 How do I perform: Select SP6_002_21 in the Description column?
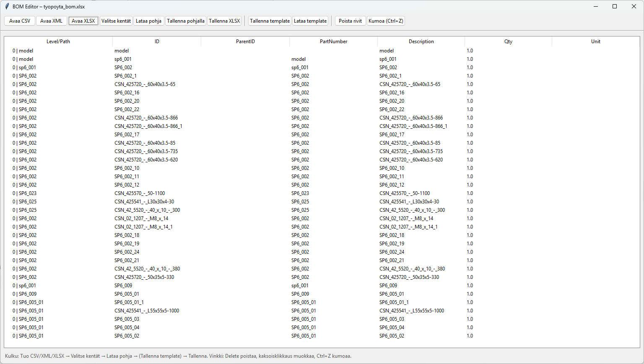tap(392, 260)
